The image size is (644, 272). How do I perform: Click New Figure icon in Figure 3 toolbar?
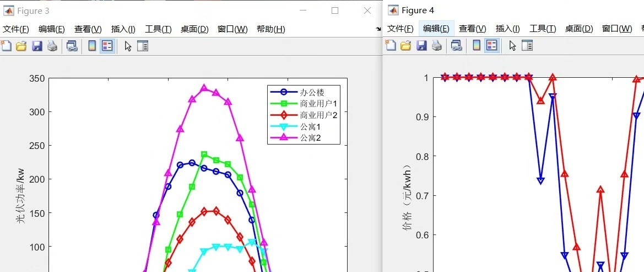(6, 46)
